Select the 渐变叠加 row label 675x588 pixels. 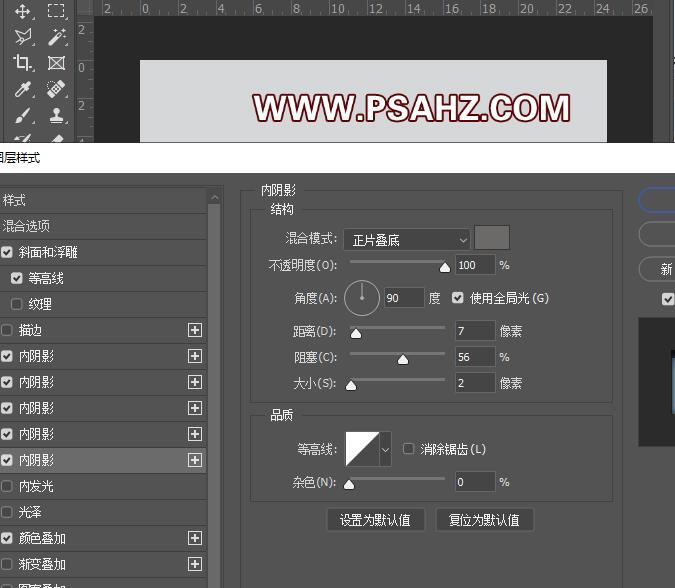coord(42,564)
